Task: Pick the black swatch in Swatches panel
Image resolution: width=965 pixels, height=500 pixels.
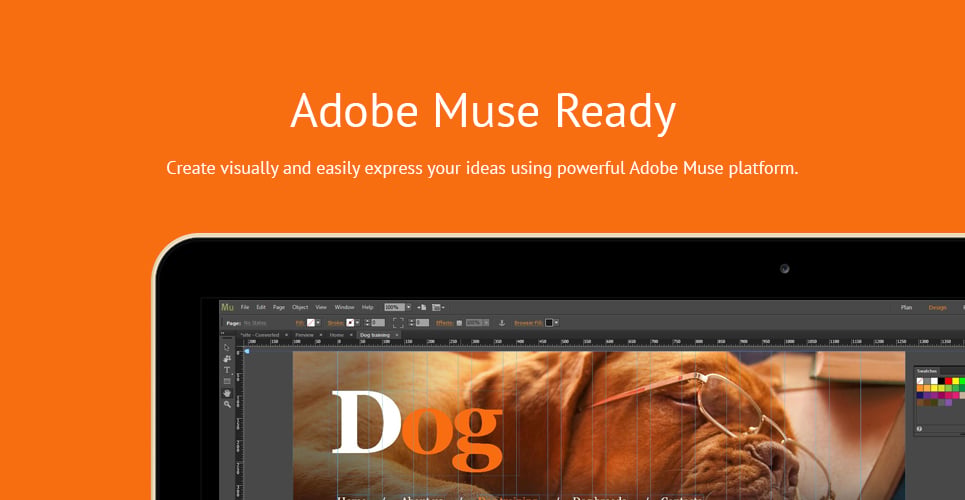Action: tap(941, 381)
